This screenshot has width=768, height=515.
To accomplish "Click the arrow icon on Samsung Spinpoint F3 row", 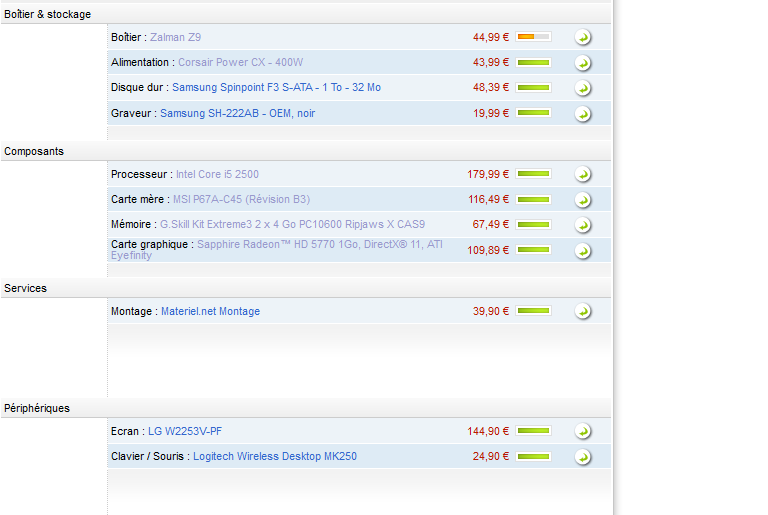I will [583, 89].
